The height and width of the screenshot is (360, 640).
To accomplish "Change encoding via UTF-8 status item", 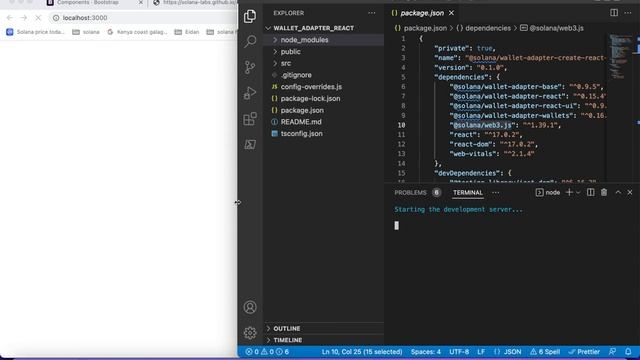I will [x=459, y=352].
